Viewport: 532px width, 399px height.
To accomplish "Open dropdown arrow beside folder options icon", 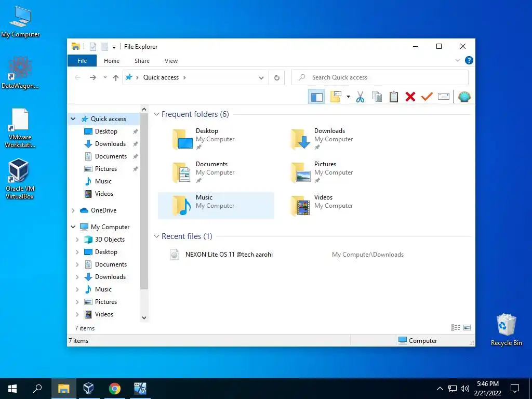I will pos(348,97).
